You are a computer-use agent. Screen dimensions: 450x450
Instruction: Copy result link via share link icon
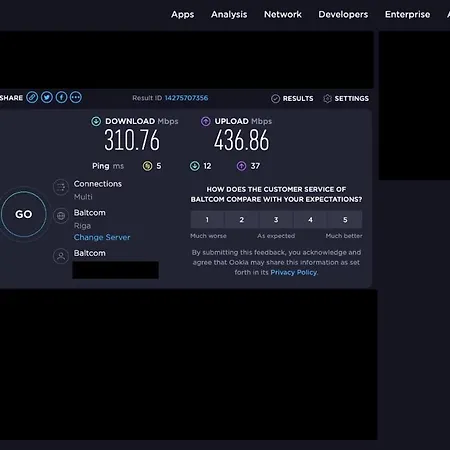pos(32,97)
